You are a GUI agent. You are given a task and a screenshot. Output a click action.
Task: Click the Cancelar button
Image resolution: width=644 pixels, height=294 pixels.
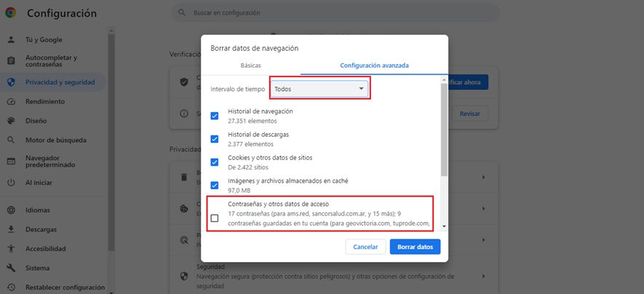tap(365, 247)
